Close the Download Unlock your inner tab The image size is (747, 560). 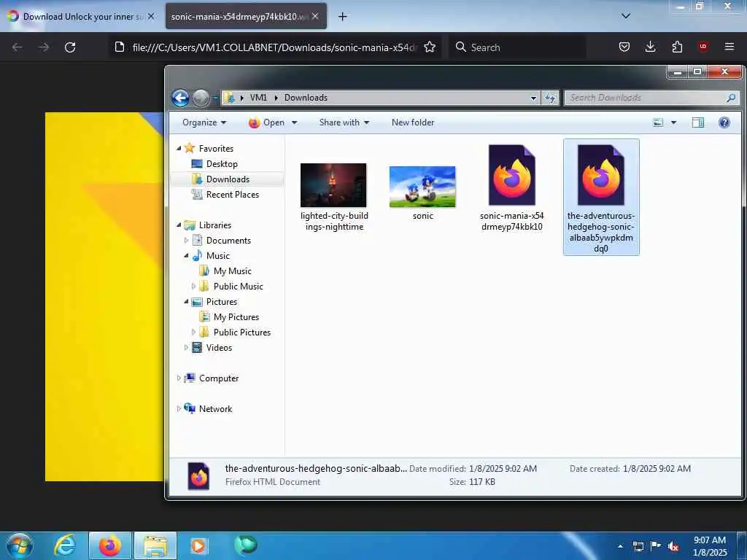(151, 16)
